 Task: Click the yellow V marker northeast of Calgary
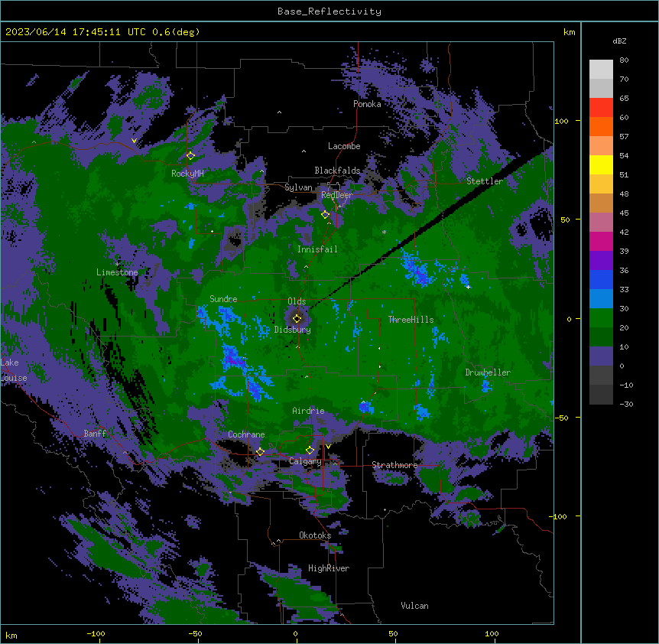pyautogui.click(x=328, y=447)
